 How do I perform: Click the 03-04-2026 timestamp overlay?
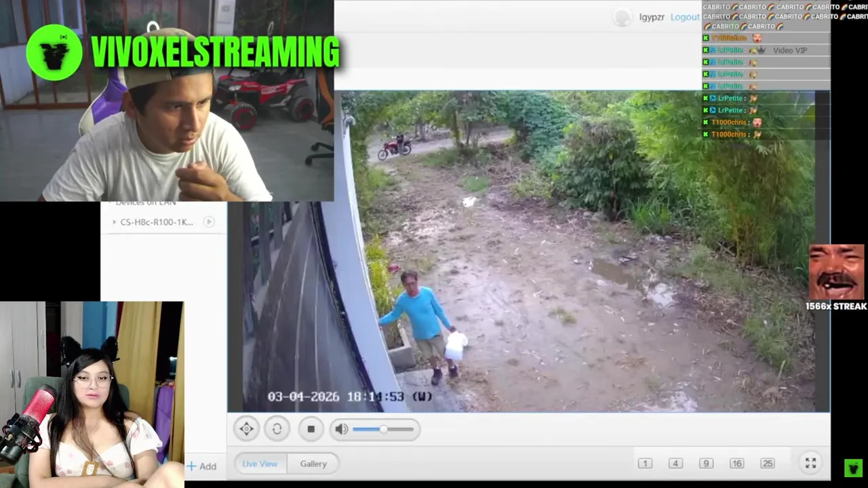click(350, 396)
